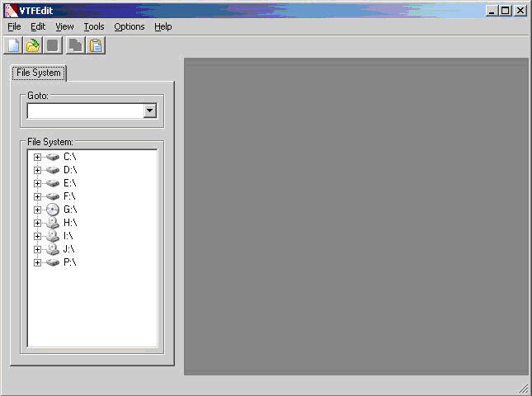Select the I:\ label in tree
The width and height of the screenshot is (532, 396).
[68, 236]
